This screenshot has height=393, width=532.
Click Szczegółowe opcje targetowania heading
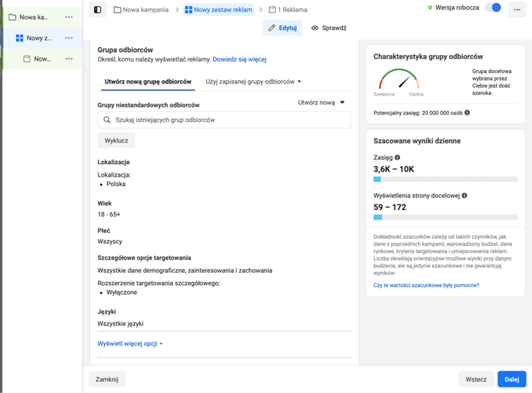tap(144, 258)
